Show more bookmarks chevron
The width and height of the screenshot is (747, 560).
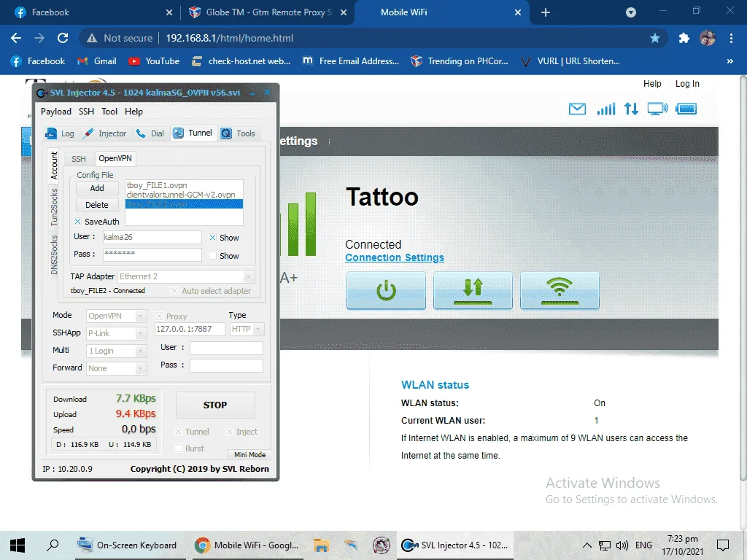pos(729,61)
